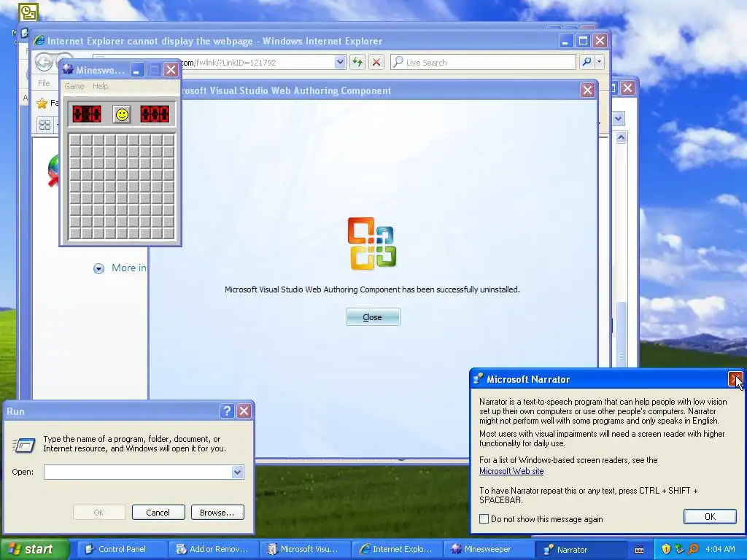Click the Minesweeper smiley face button
The width and height of the screenshot is (747, 560).
point(122,114)
